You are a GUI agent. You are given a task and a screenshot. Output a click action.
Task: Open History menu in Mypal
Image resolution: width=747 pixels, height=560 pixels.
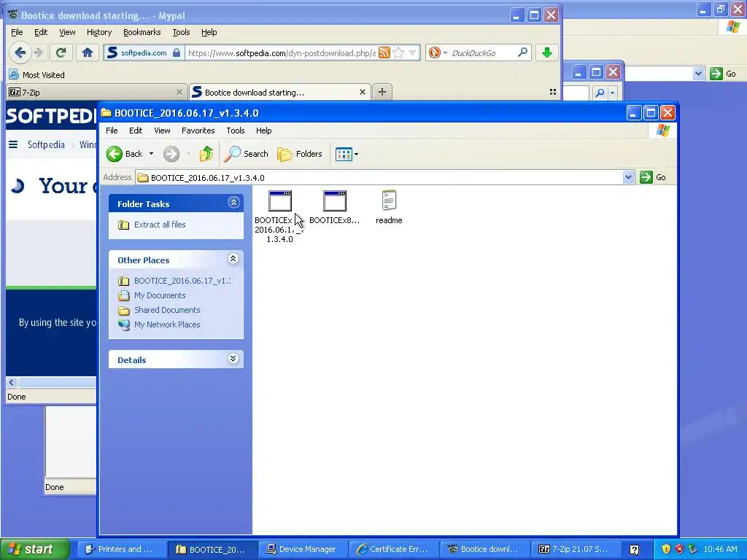pos(99,32)
